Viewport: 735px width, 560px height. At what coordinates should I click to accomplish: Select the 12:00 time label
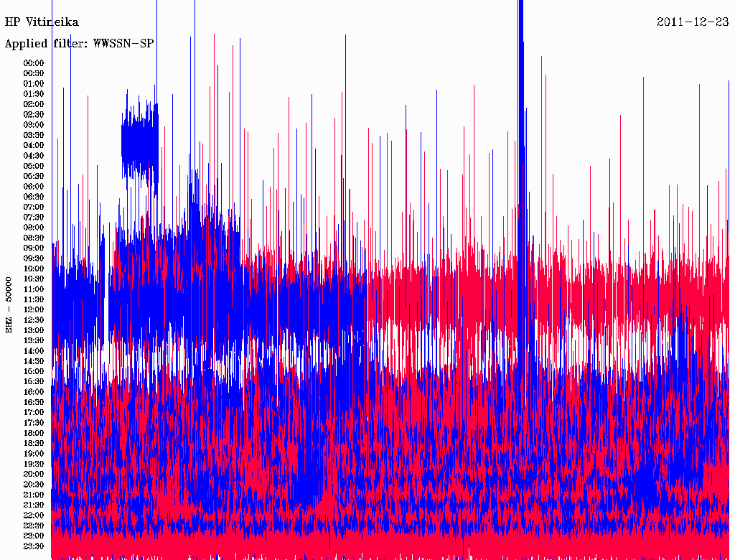point(34,309)
